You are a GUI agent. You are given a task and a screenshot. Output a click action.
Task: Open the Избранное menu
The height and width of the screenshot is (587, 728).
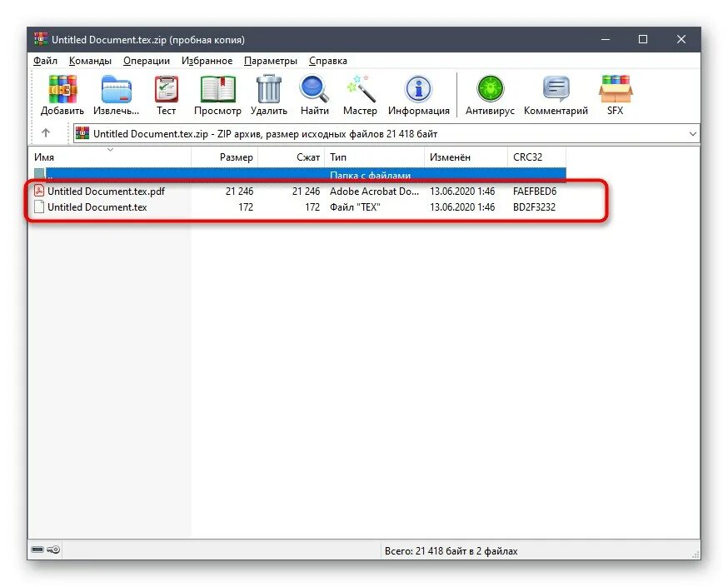click(x=207, y=61)
